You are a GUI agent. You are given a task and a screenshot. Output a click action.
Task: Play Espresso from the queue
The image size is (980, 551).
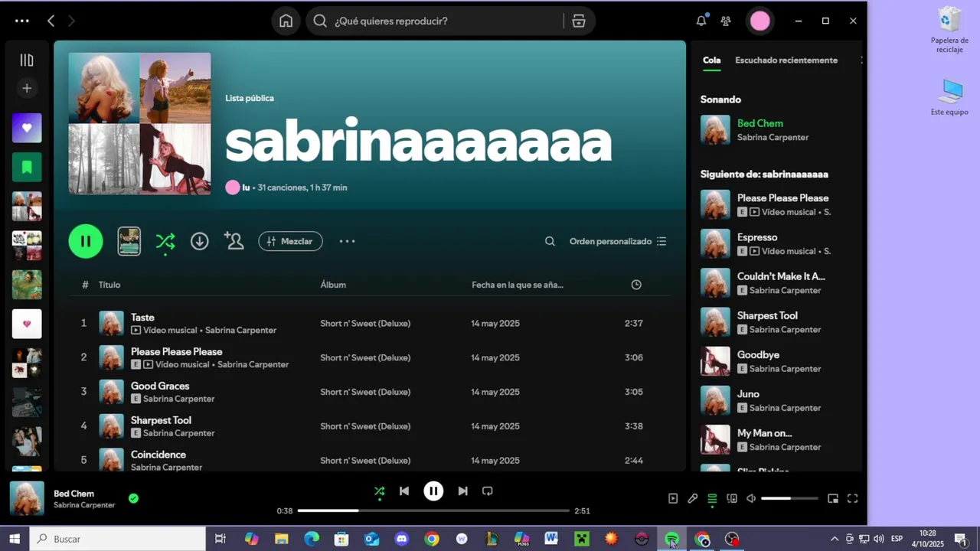click(x=715, y=243)
